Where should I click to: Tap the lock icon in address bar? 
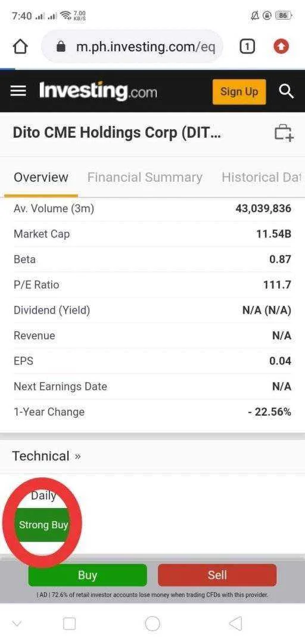(x=61, y=47)
